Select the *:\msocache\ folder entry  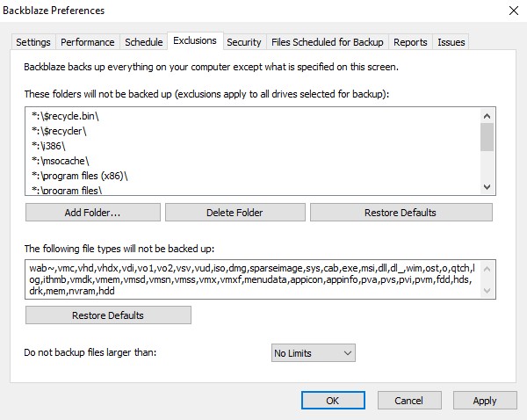(x=254, y=161)
